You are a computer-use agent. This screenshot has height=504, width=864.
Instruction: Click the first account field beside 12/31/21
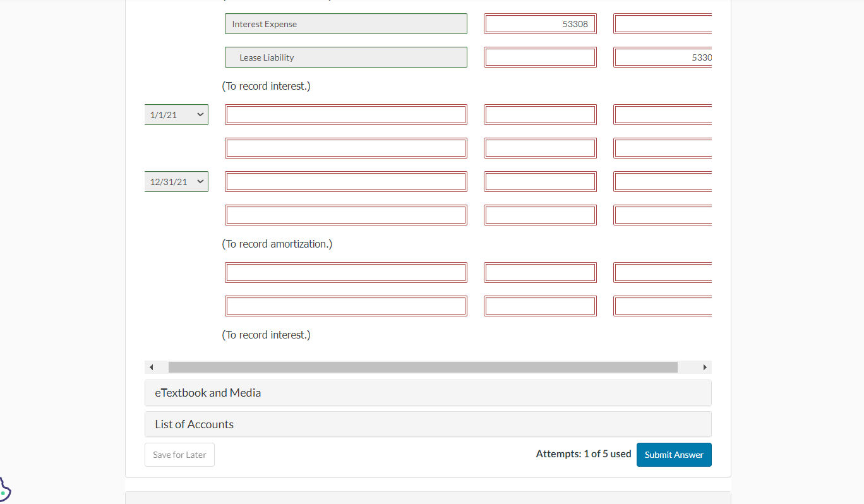coord(345,181)
